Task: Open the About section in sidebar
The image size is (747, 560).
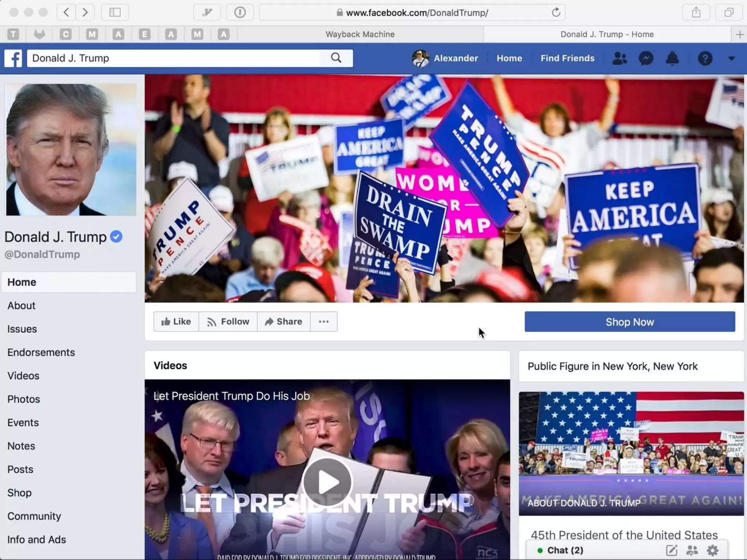Action: point(22,306)
